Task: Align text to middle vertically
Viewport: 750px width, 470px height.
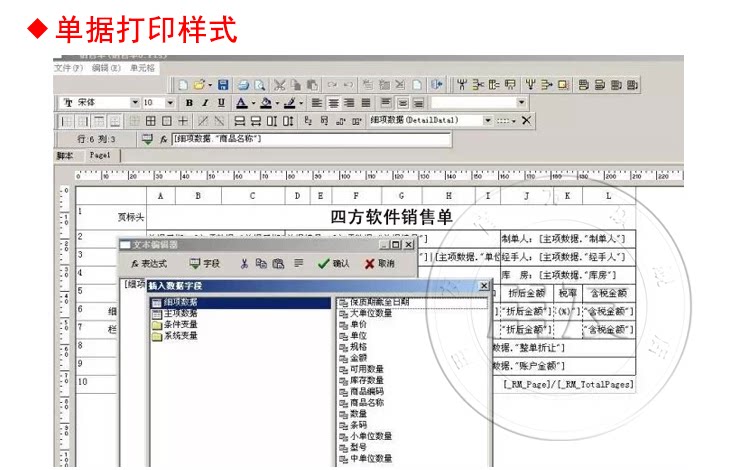Action: click(403, 103)
